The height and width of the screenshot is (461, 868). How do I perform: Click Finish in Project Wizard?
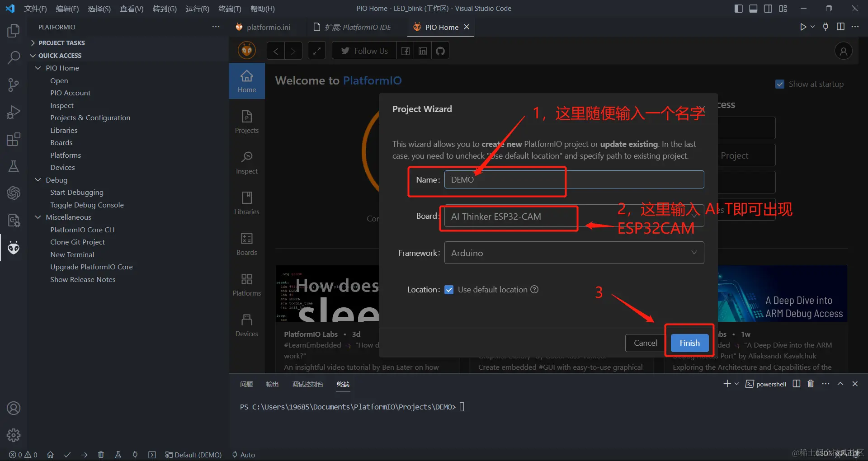tap(689, 343)
